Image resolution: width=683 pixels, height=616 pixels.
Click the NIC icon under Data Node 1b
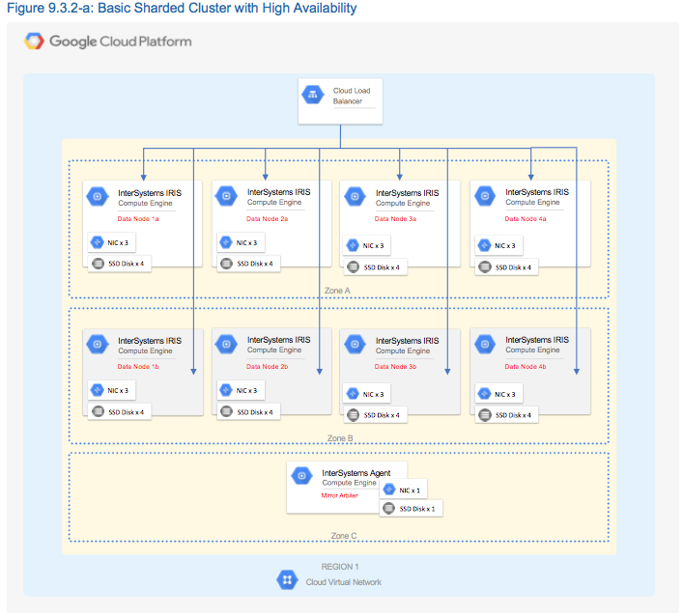click(97, 390)
